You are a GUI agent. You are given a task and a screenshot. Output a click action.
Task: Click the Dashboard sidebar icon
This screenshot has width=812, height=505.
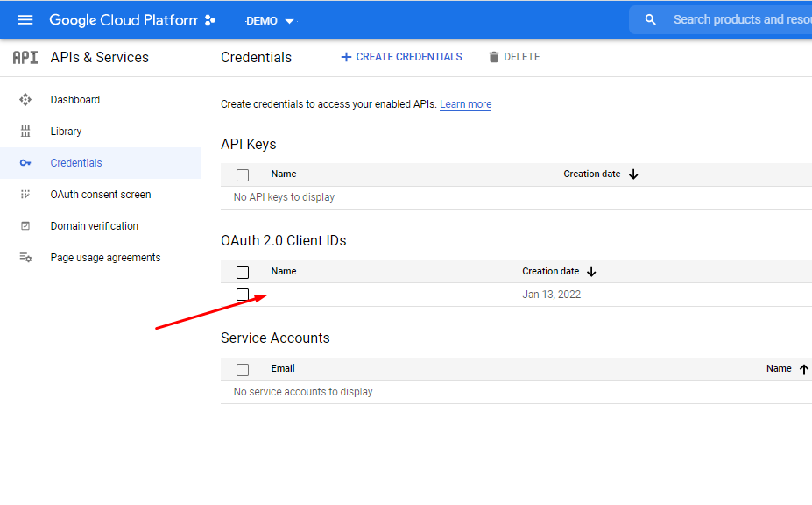click(x=25, y=100)
